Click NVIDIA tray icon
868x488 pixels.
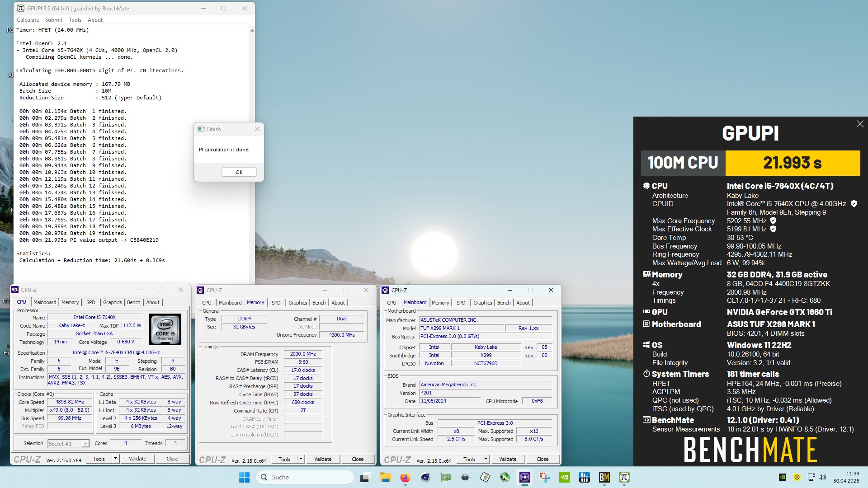[x=783, y=477]
